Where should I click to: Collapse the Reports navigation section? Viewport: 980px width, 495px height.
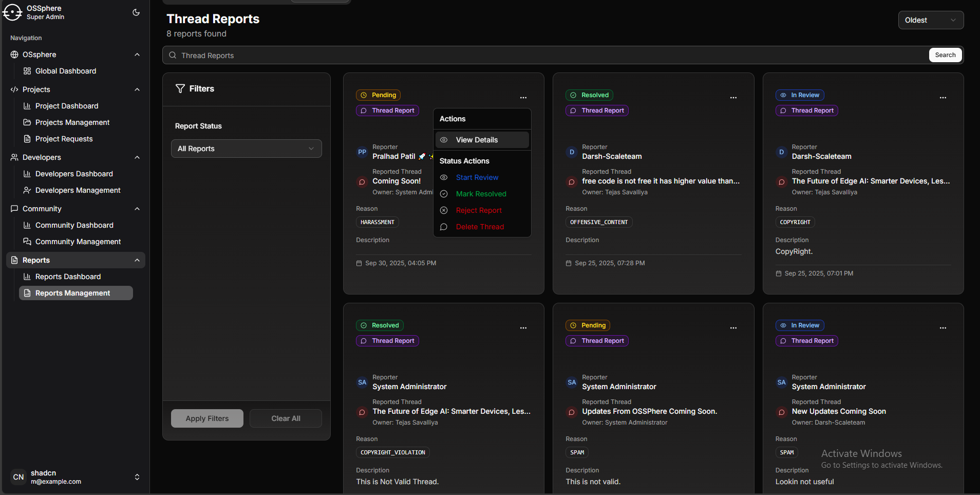point(137,260)
